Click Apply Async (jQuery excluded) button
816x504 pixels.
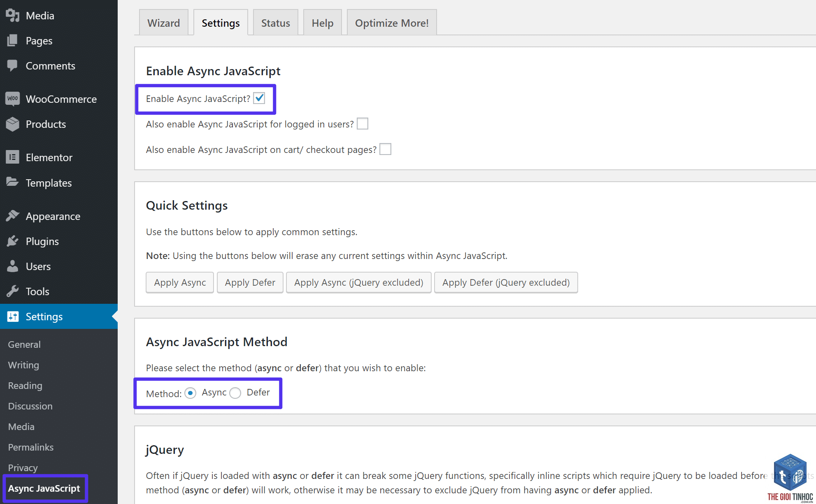coord(359,282)
